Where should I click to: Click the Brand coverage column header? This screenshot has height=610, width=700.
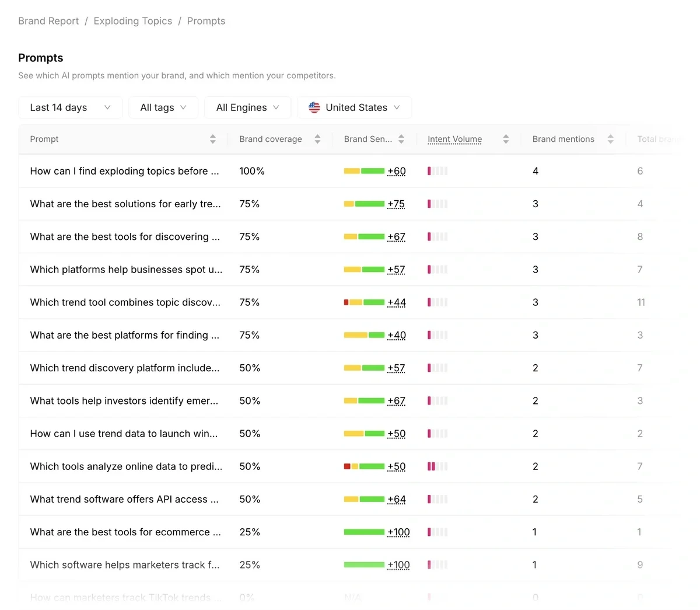tap(271, 139)
